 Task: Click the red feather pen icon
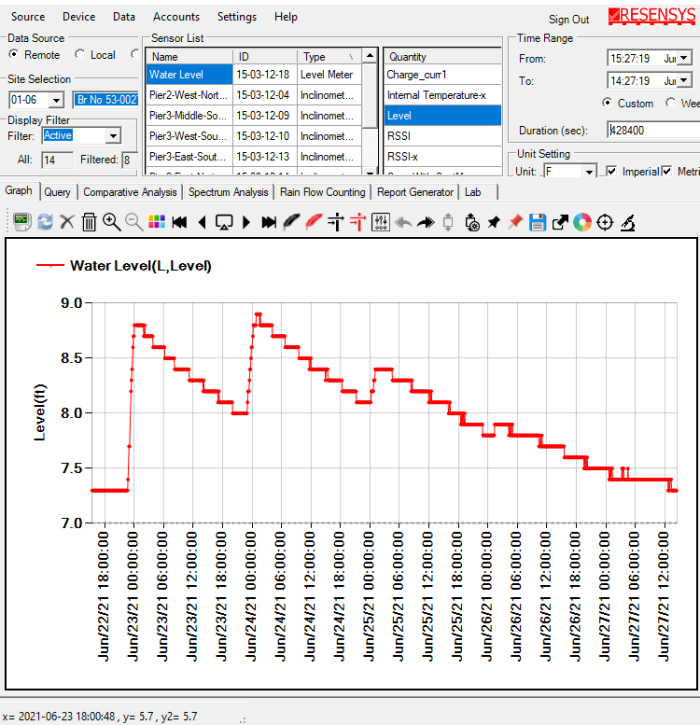(314, 222)
